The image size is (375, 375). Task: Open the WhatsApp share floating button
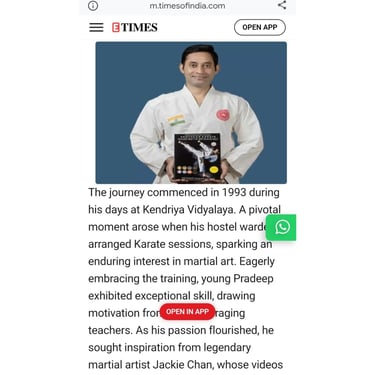[281, 227]
